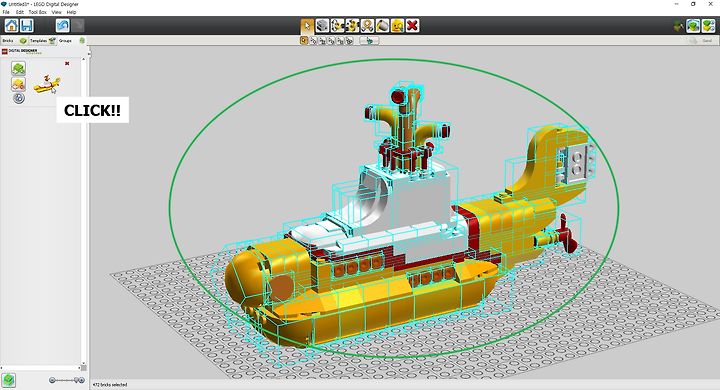This screenshot has height=390, width=720.
Task: Collapse the side panel using the divider arrow
Action: 89,53
